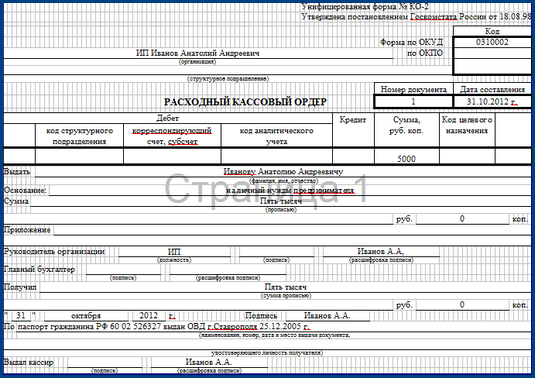The width and height of the screenshot is (535, 378).
Task: Select the organization cell 'ИП Иванов Анатолий Андреевич'
Action: tap(198, 53)
